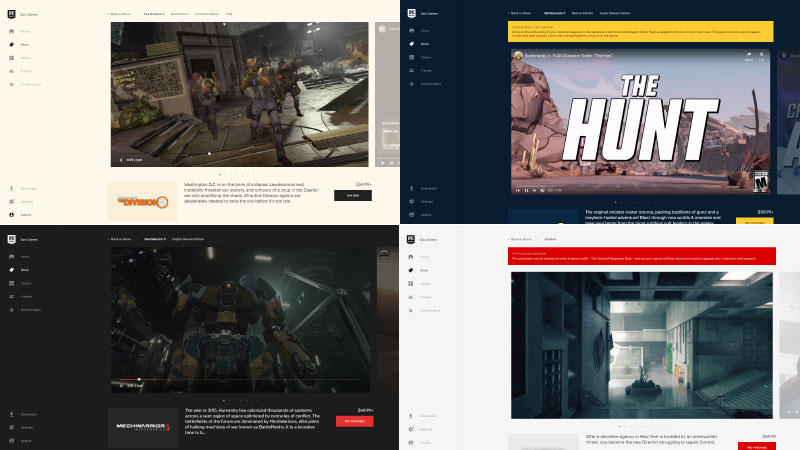Click Back to Store in Borderlands window
Image resolution: width=800 pixels, height=450 pixels.
[520, 13]
